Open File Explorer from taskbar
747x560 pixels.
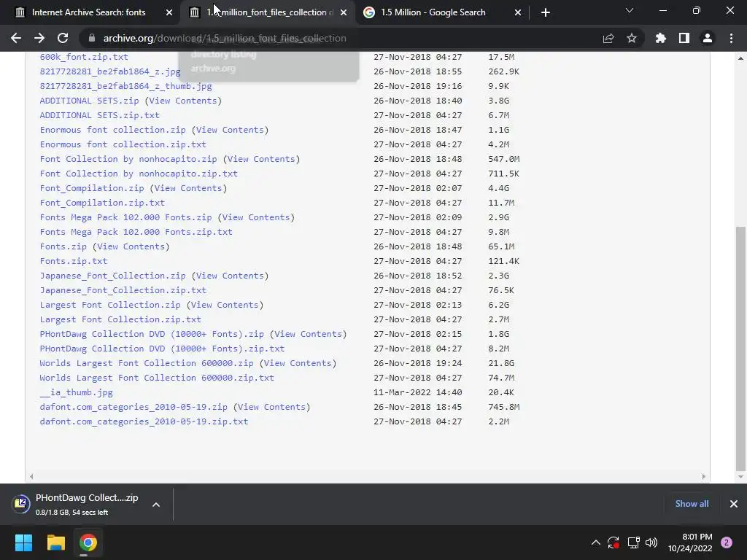click(x=55, y=542)
